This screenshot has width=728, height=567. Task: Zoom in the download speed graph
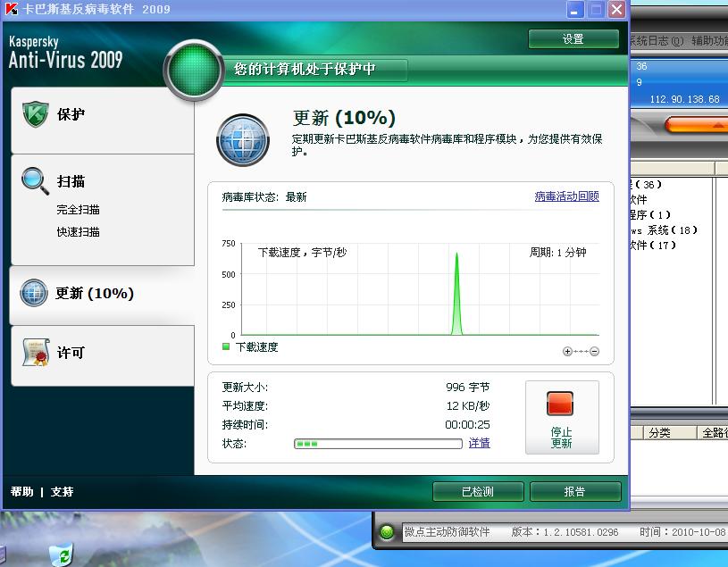tap(567, 351)
